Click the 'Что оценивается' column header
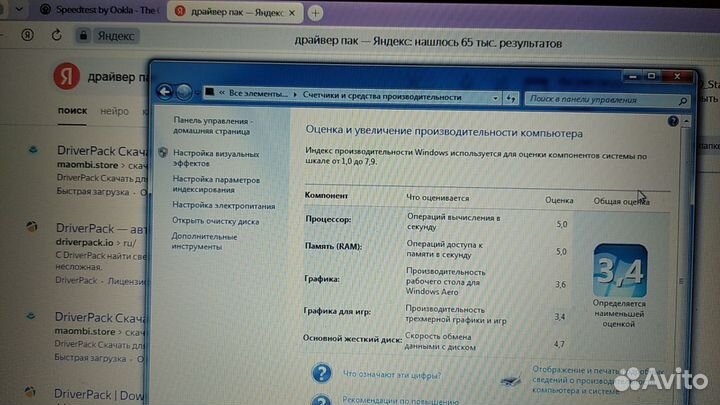Viewport: 720px width, 405px height. pos(437,198)
